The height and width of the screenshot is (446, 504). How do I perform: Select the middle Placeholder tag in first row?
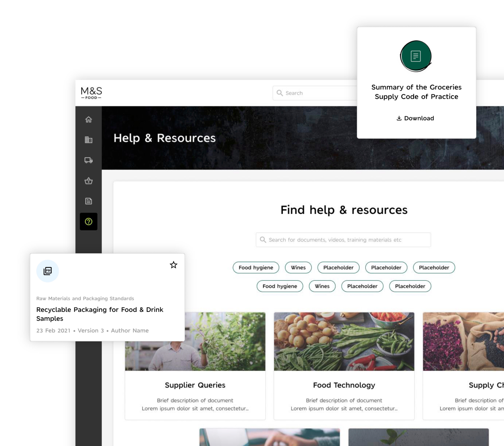(386, 267)
